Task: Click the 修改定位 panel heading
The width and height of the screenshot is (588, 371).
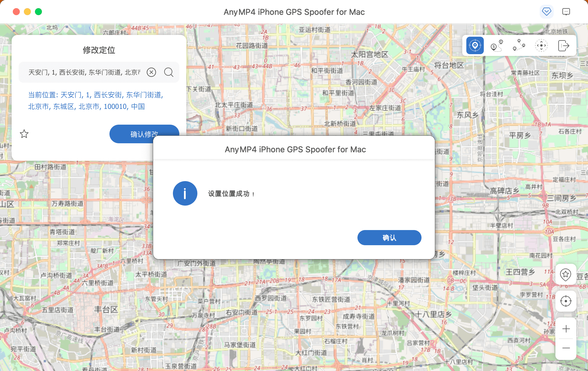Action: 99,50
